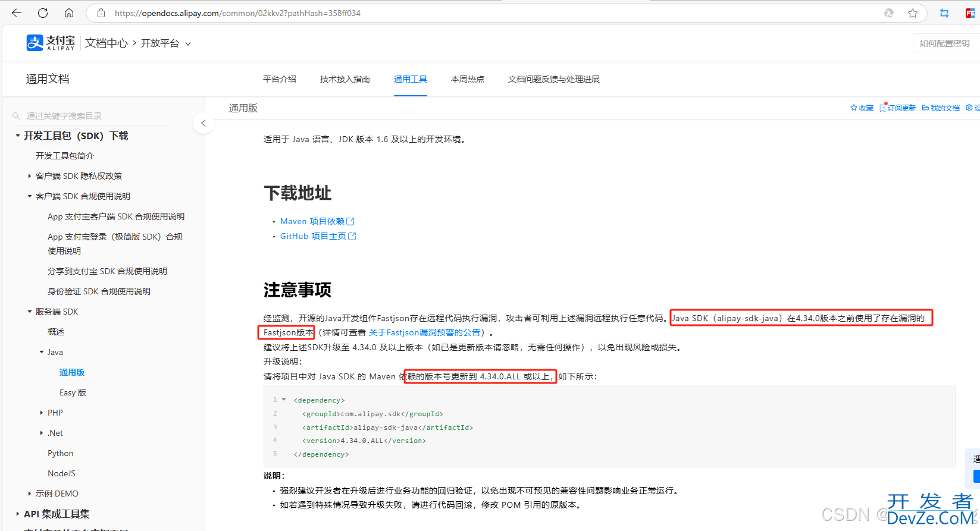Collapse 客户端 SDK 合规使用说明 node
980x531 pixels.
point(30,196)
